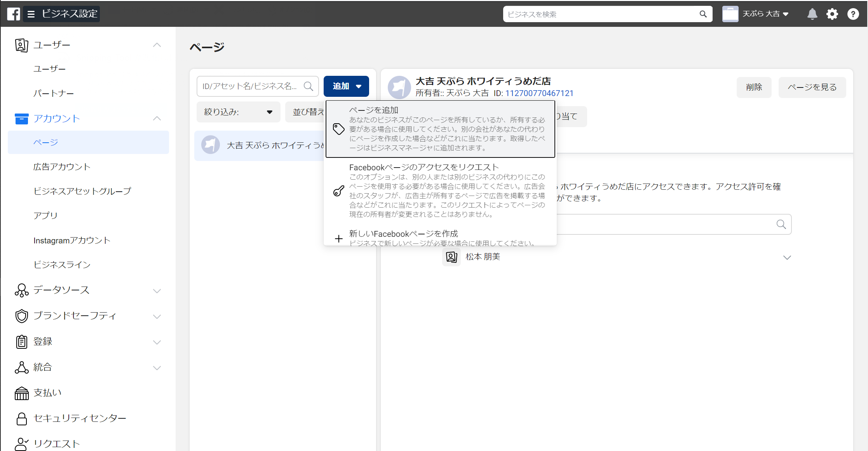Select ページを追加 from the dropdown menu

coord(440,129)
